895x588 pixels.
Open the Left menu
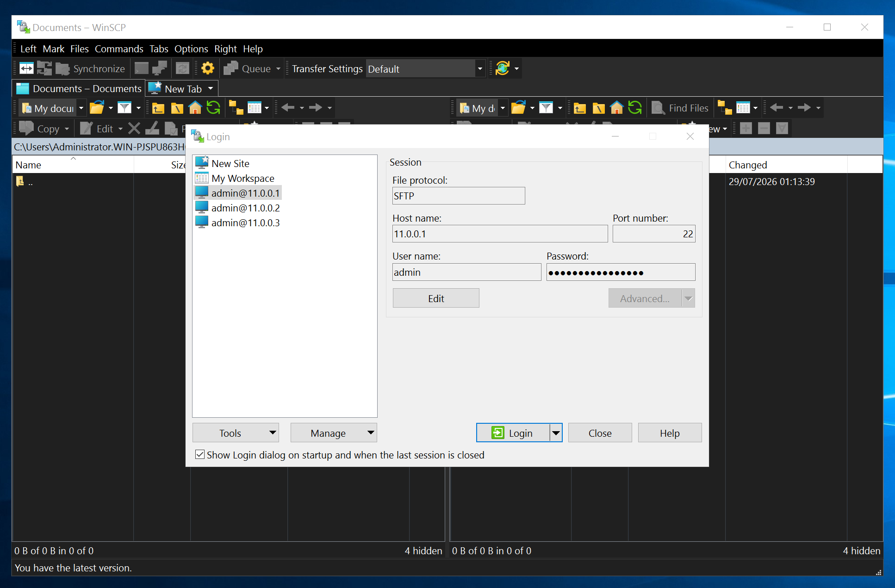[x=28, y=49]
